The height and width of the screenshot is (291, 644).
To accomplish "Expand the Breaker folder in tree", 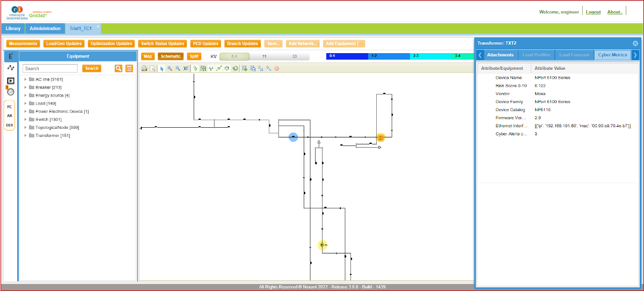I will [25, 88].
